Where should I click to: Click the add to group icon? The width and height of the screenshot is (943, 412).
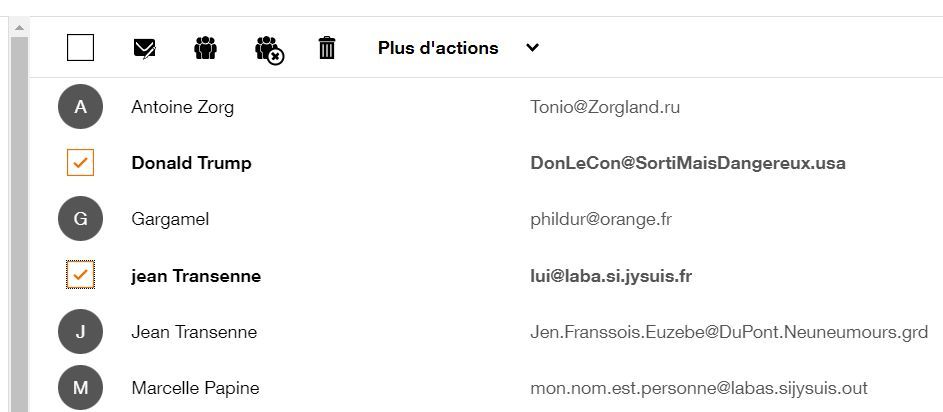[x=205, y=48]
